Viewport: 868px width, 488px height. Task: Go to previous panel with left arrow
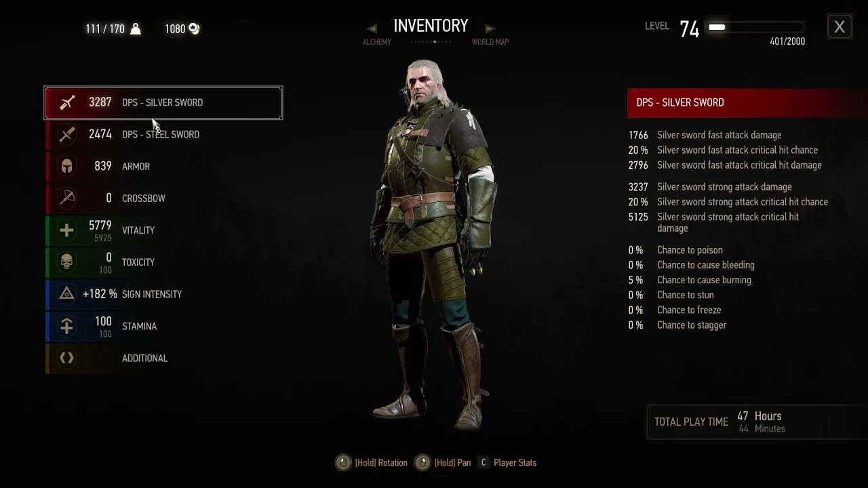coord(372,28)
